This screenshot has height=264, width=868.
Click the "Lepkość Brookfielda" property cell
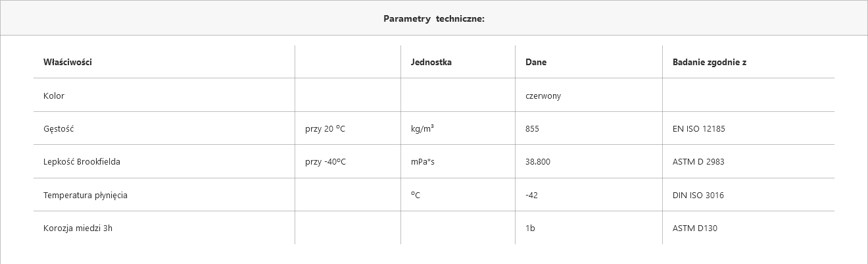tap(82, 162)
